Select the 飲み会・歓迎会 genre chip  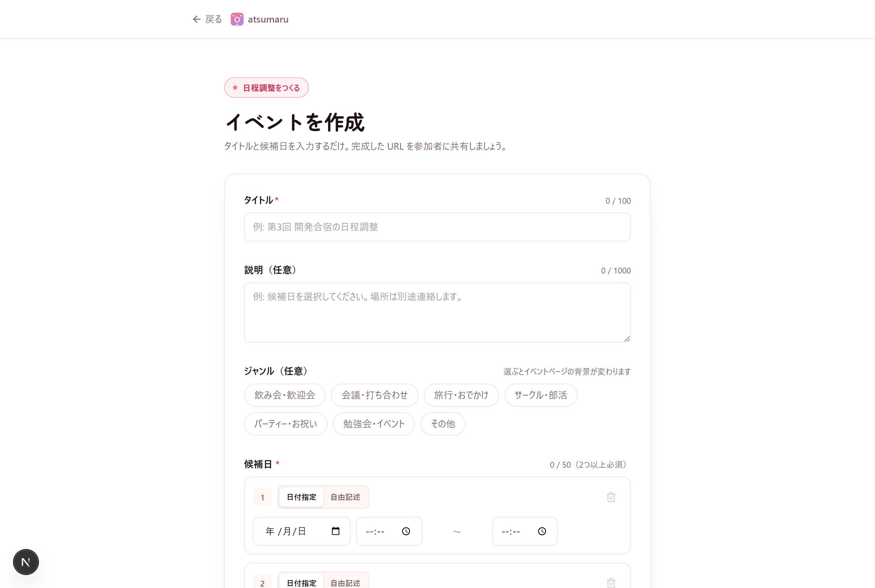tap(284, 395)
